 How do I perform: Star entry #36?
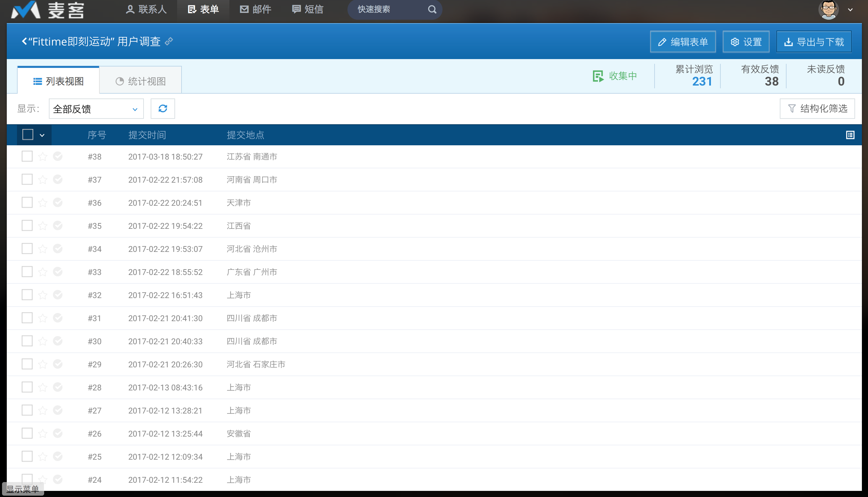click(43, 203)
